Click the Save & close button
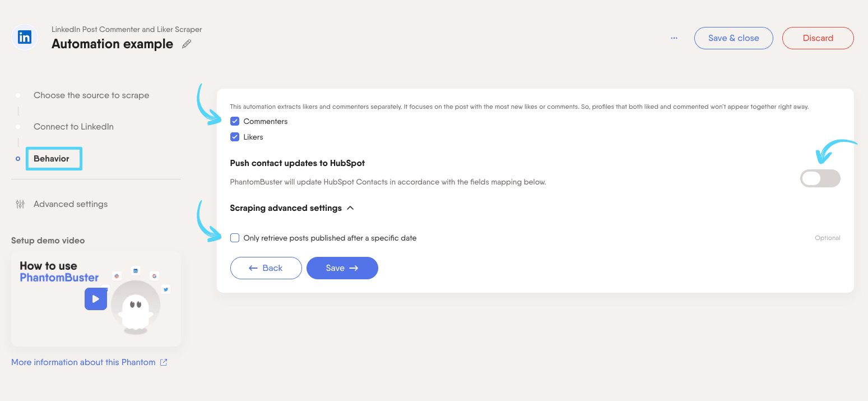 tap(734, 38)
